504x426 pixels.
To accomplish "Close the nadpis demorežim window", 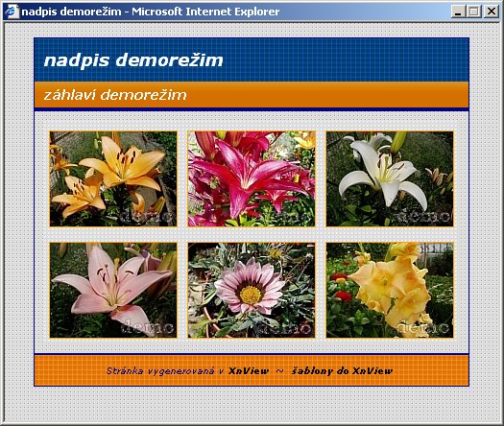I will click(492, 12).
